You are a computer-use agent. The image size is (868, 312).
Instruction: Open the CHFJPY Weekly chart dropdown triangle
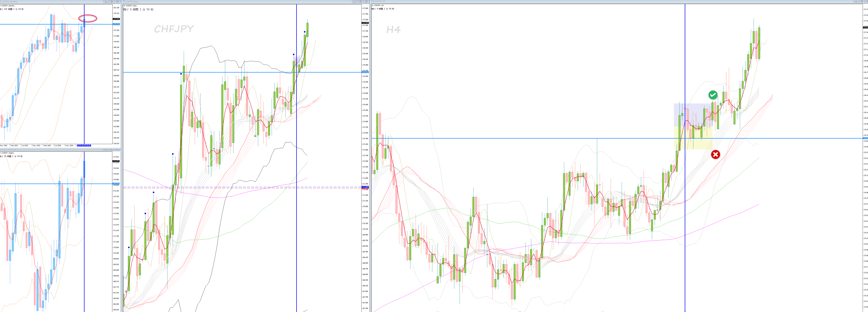click(0, 153)
